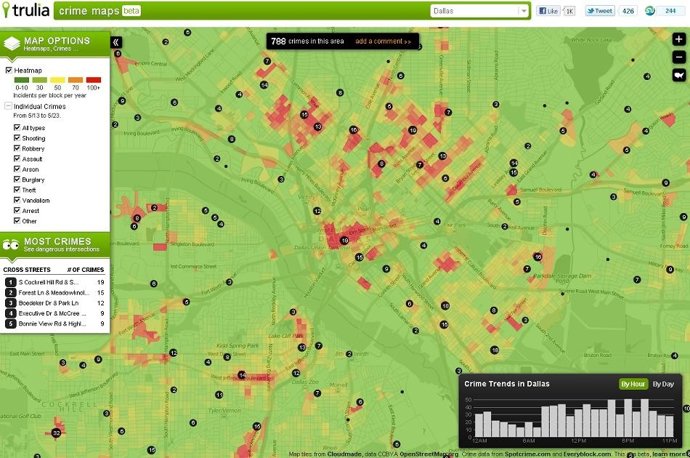690x458 pixels.
Task: Click the yellow 50 legend swatch
Action: coord(58,80)
